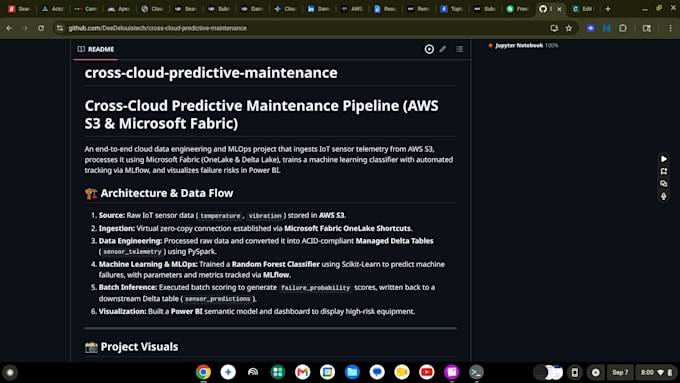Open the README outline list icon
This screenshot has height=383, width=680.
coord(459,49)
